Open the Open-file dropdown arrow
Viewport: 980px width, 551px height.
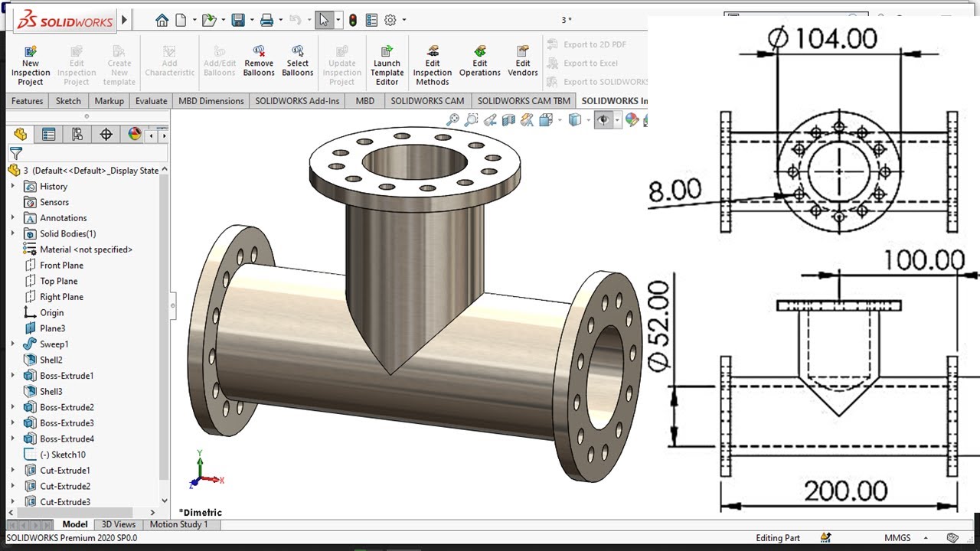tap(223, 21)
